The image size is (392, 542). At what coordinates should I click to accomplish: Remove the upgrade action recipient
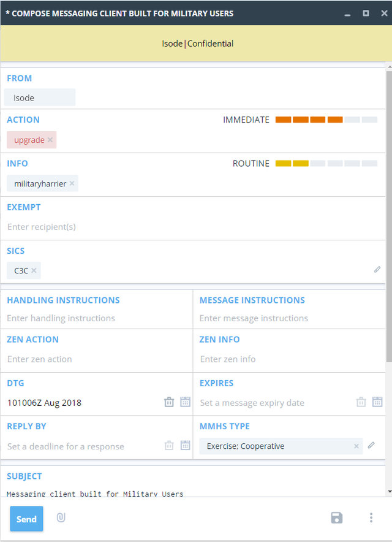click(x=50, y=140)
